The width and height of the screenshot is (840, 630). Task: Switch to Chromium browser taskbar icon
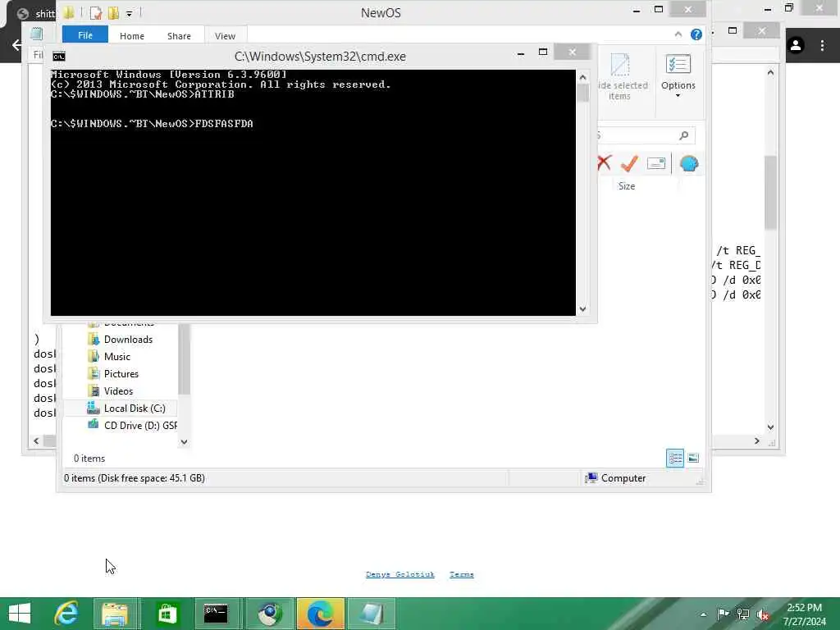coord(269,614)
